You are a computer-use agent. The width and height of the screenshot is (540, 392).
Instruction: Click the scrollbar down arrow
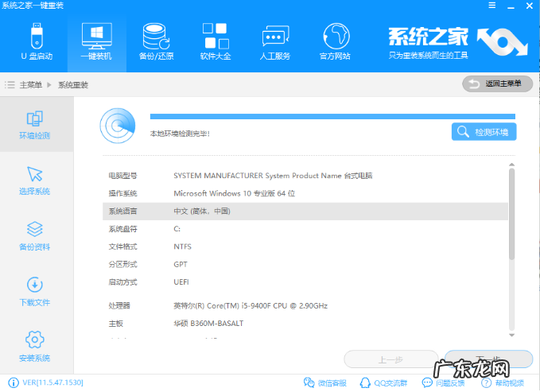(511, 335)
